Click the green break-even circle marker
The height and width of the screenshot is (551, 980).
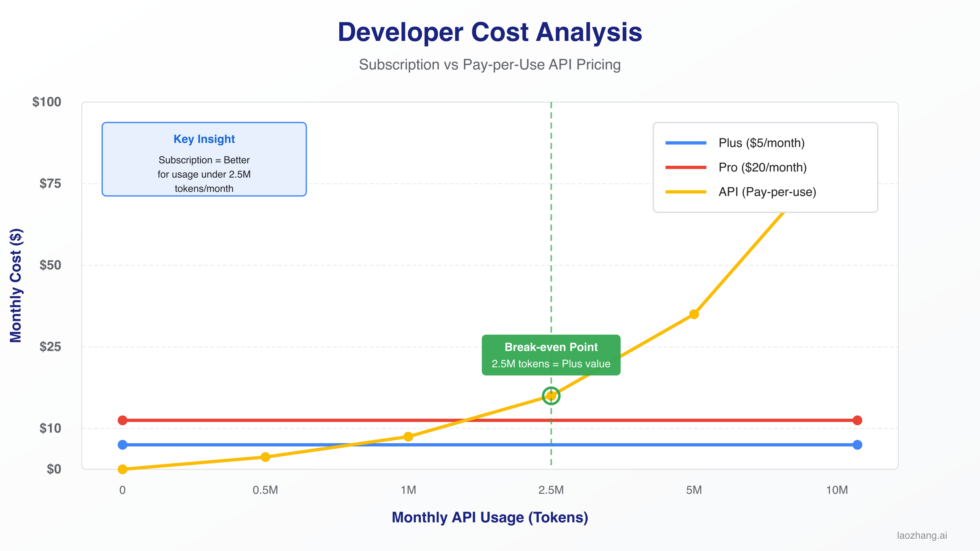point(551,395)
